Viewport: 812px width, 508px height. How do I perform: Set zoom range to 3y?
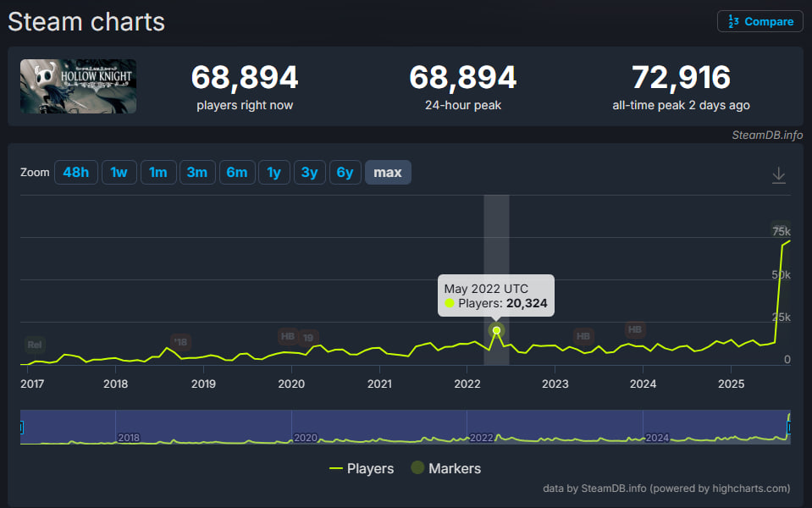coord(309,173)
